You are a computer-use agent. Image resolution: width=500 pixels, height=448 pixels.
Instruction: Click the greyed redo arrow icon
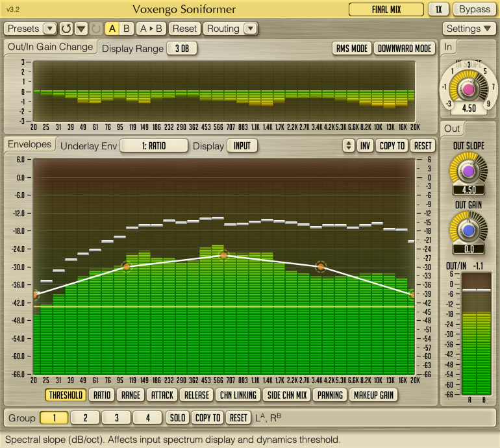coord(95,29)
